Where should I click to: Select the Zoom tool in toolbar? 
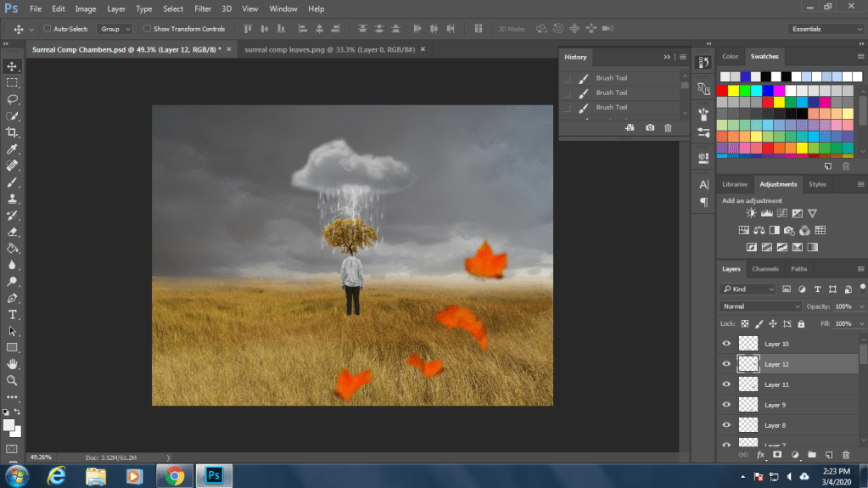[x=13, y=380]
